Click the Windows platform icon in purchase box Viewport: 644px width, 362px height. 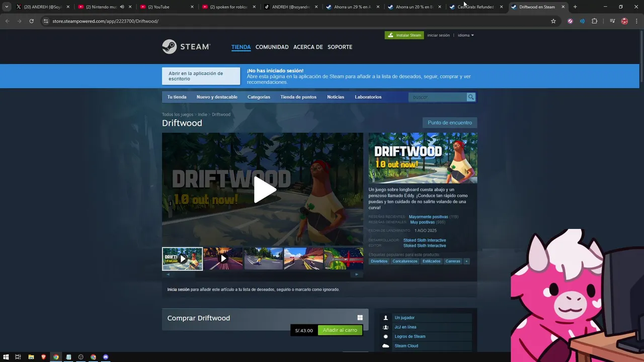click(360, 318)
